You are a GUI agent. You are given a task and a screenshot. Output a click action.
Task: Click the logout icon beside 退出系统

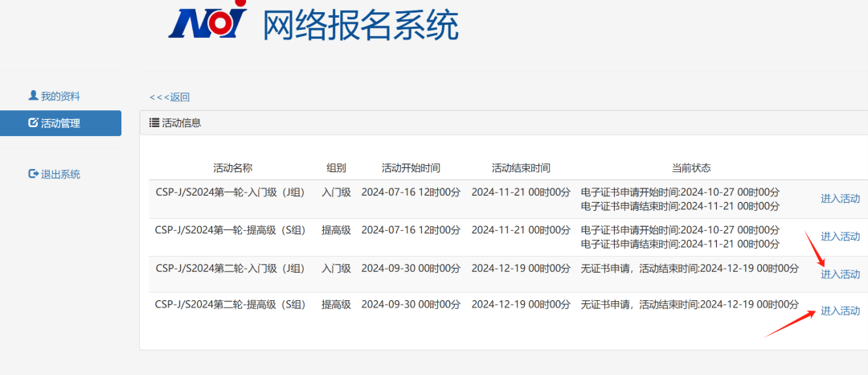coord(33,174)
